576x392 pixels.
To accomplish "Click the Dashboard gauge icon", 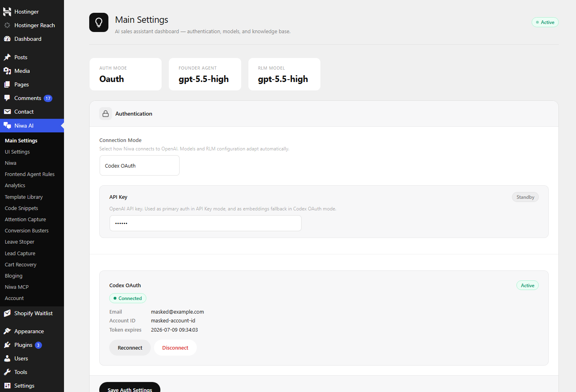I will (x=7, y=39).
